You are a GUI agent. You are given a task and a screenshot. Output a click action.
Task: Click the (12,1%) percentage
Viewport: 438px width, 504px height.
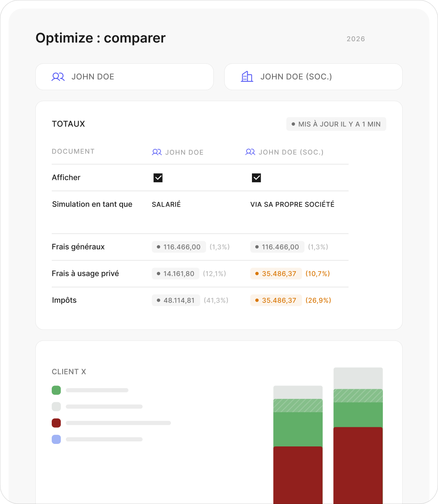click(x=214, y=274)
